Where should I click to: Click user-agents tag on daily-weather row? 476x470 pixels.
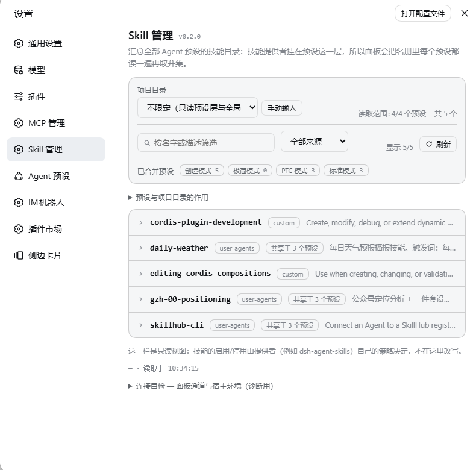click(x=237, y=248)
